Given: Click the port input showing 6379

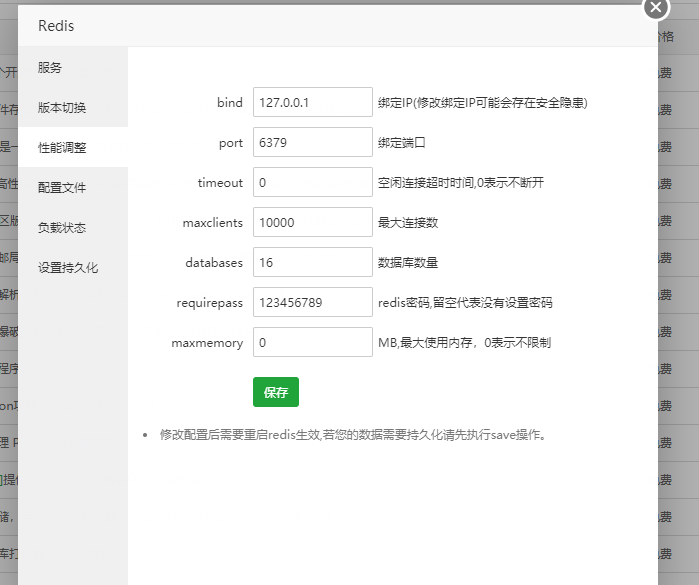Looking at the screenshot, I should point(312,142).
